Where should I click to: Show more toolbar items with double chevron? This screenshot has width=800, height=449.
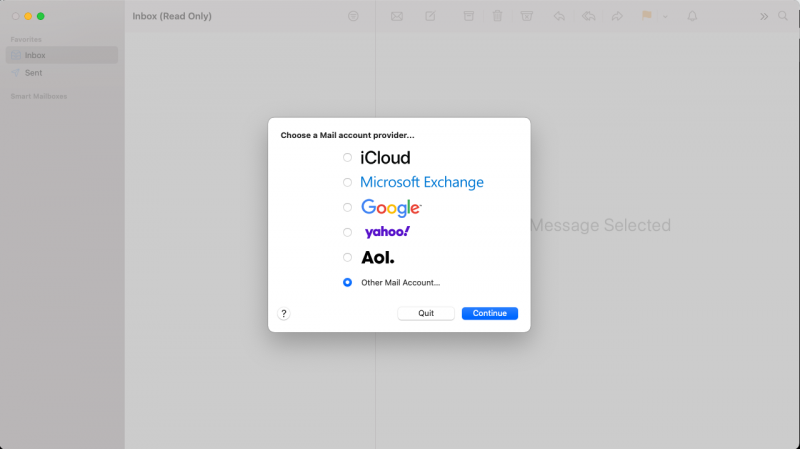(x=764, y=17)
